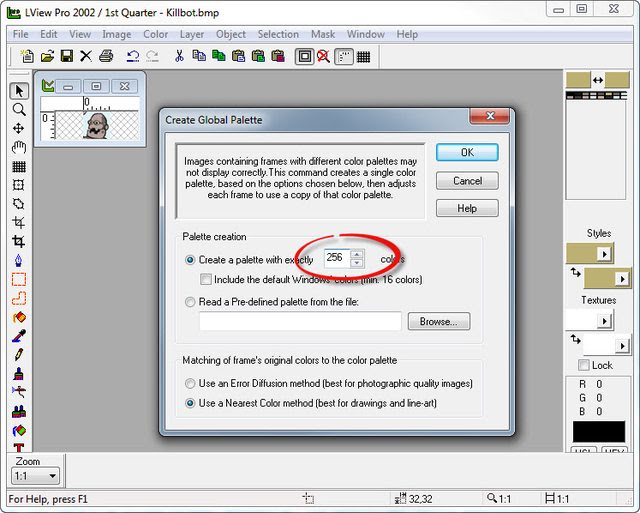Click the pre-defined palette file path field

pyautogui.click(x=300, y=322)
